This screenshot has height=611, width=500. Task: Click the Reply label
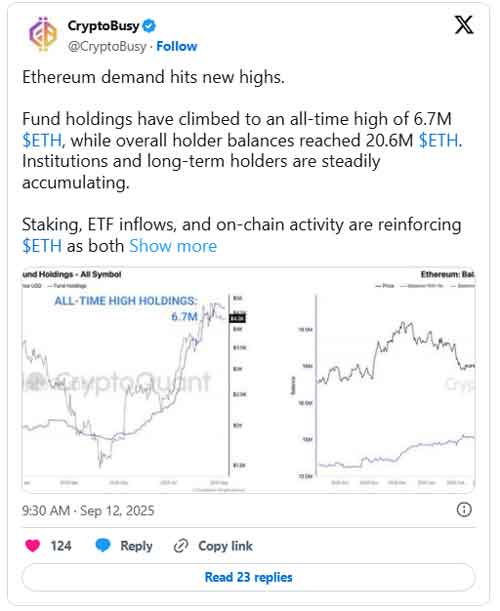(136, 546)
